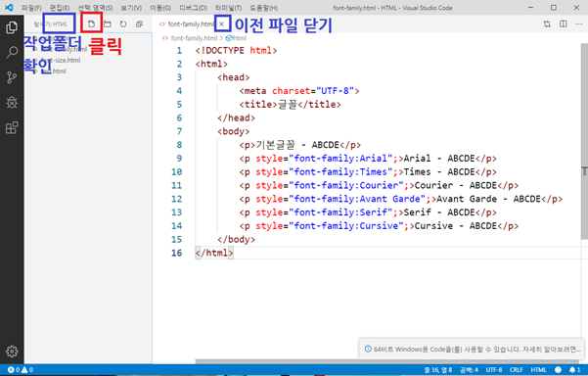588x376 pixels.
Task: Click the font-family:Courier code line
Action: (379, 185)
